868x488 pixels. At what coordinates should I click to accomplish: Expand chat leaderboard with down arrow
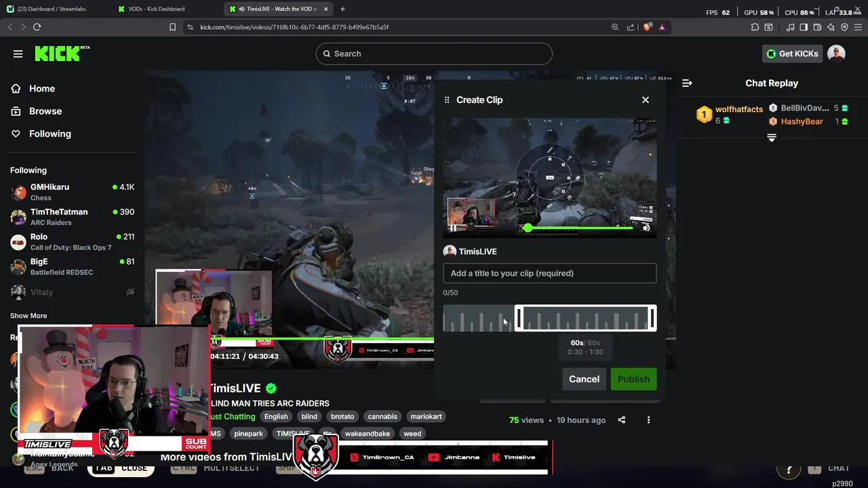coord(772,138)
